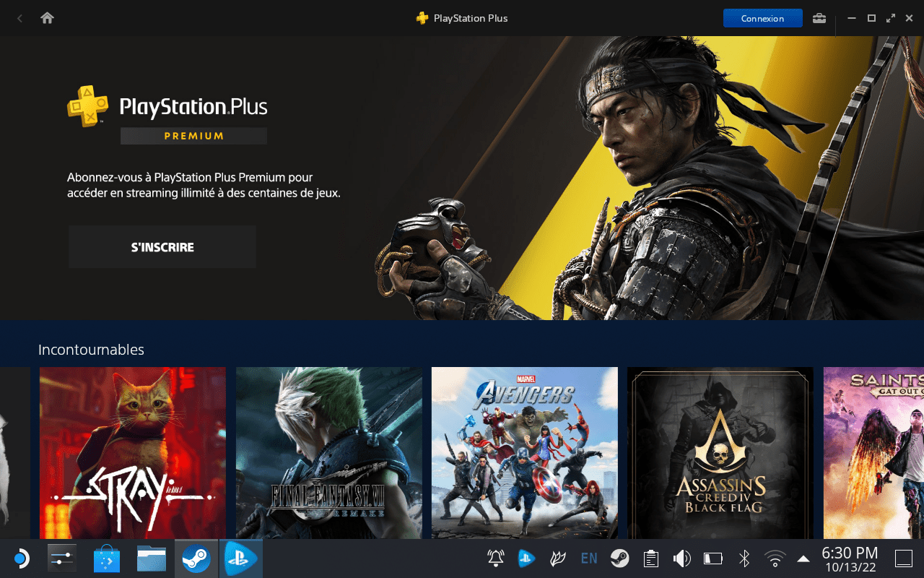924x578 pixels.
Task: Open the EN keyboard layout indicator
Action: pos(589,558)
